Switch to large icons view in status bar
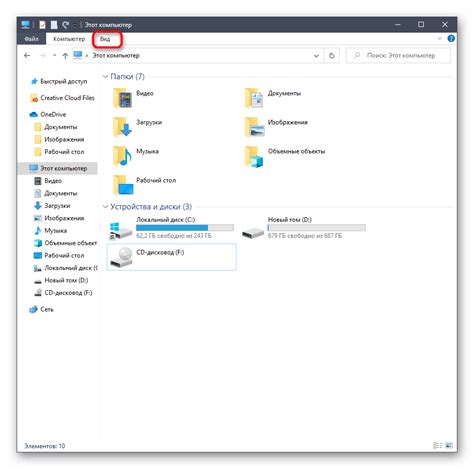This screenshot has width=474, height=469. point(449,445)
